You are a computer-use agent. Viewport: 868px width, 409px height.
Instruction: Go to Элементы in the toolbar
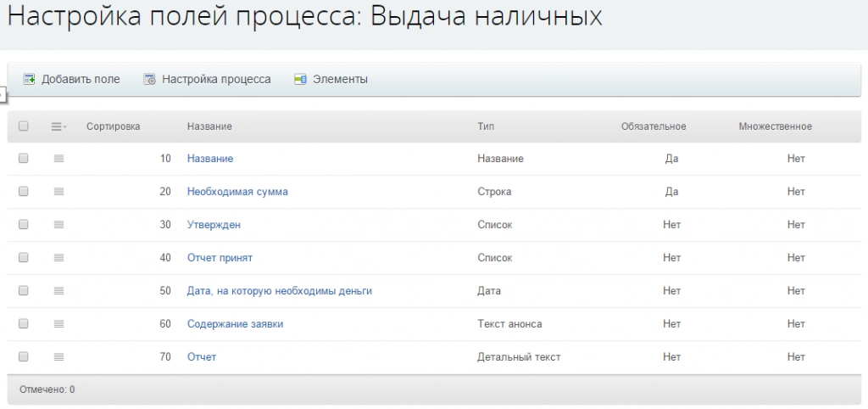(x=340, y=79)
